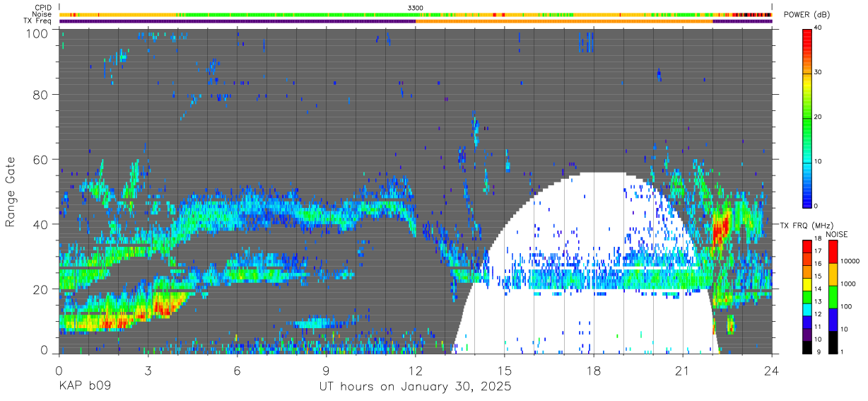The height and width of the screenshot is (401, 868).
Task: Click the POWER (dB) color bar
Action: point(807,117)
